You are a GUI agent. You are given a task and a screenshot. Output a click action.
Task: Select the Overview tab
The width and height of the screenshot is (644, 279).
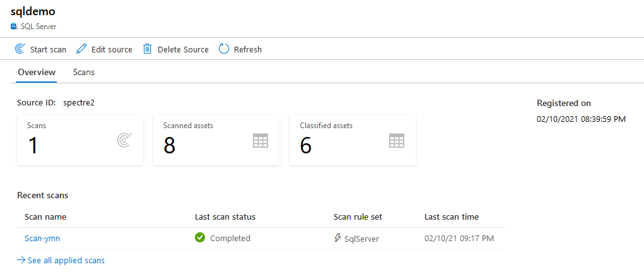(37, 72)
